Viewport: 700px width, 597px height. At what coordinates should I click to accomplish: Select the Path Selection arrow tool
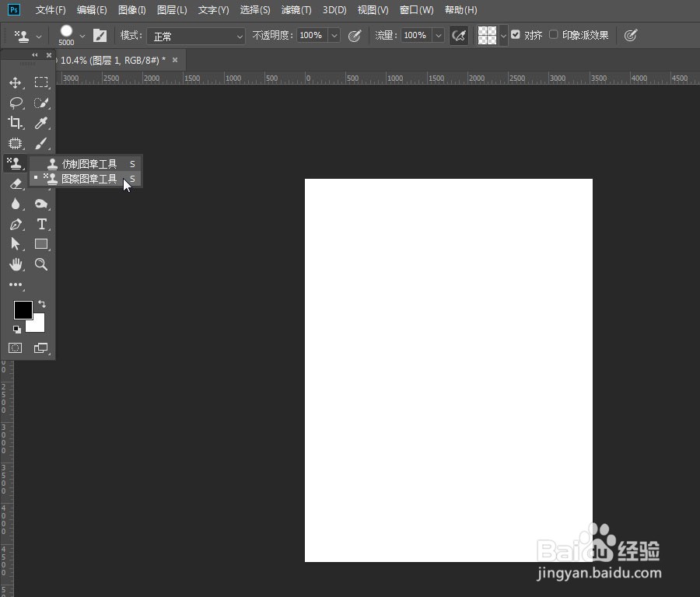click(16, 244)
